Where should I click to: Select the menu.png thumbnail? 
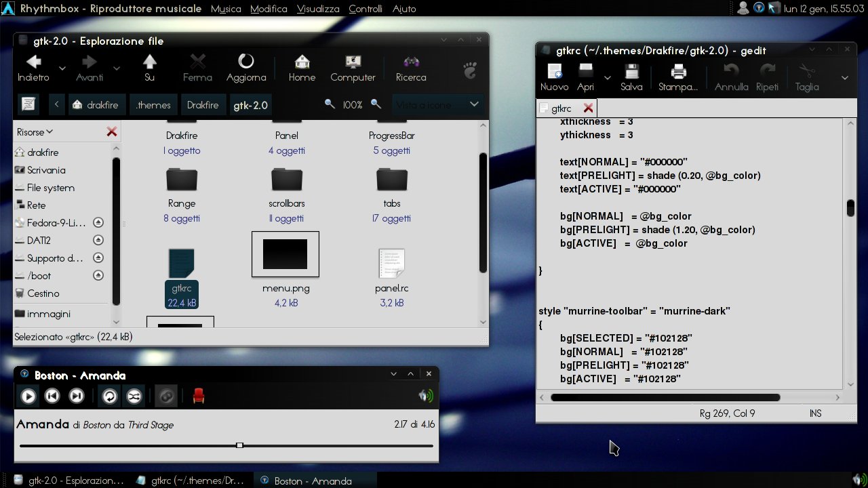click(285, 254)
